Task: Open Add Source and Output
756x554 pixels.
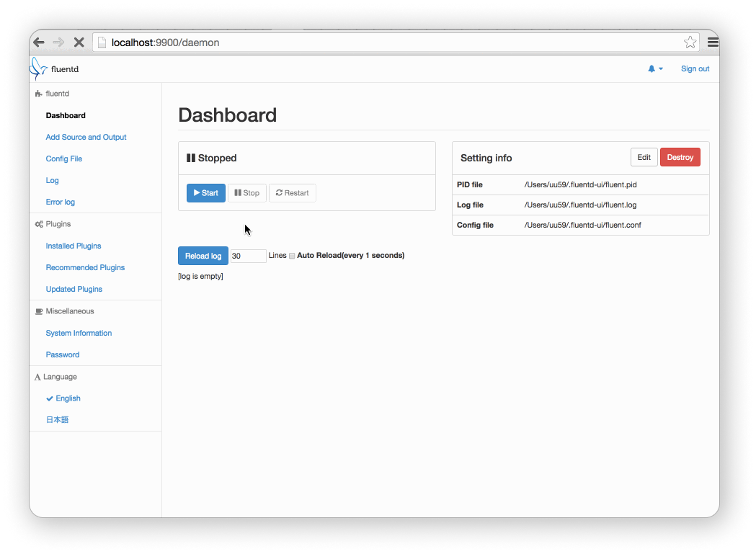Action: (x=86, y=137)
